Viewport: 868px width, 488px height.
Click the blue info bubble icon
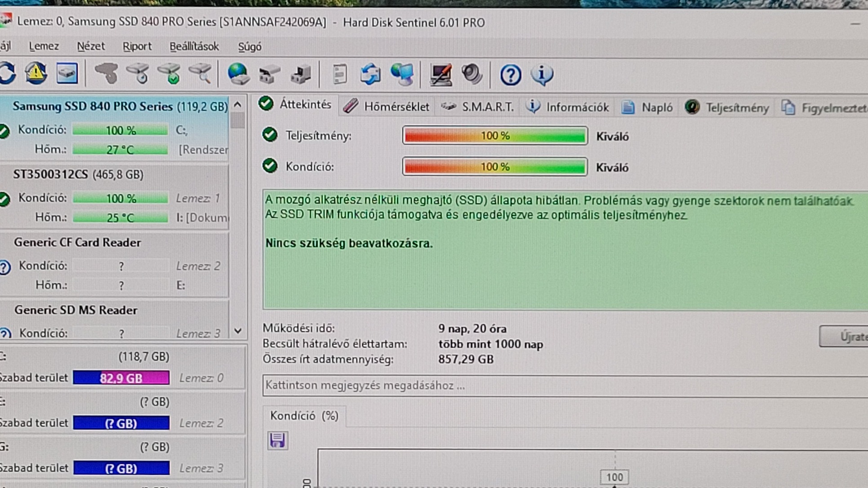click(x=542, y=75)
